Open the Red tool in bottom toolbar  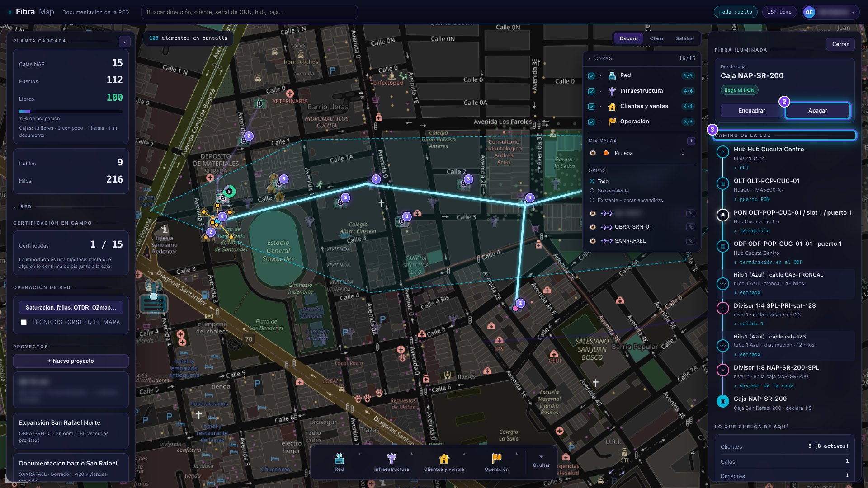[339, 462]
